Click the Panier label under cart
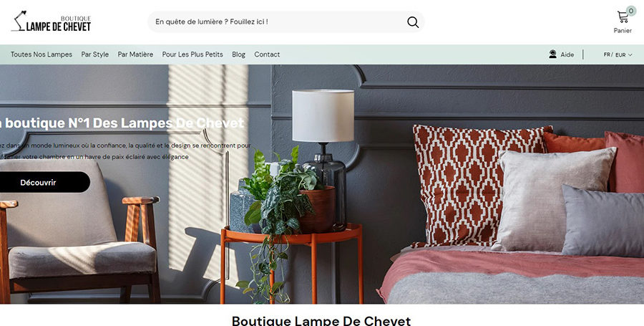The width and height of the screenshot is (644, 326). 623,30
